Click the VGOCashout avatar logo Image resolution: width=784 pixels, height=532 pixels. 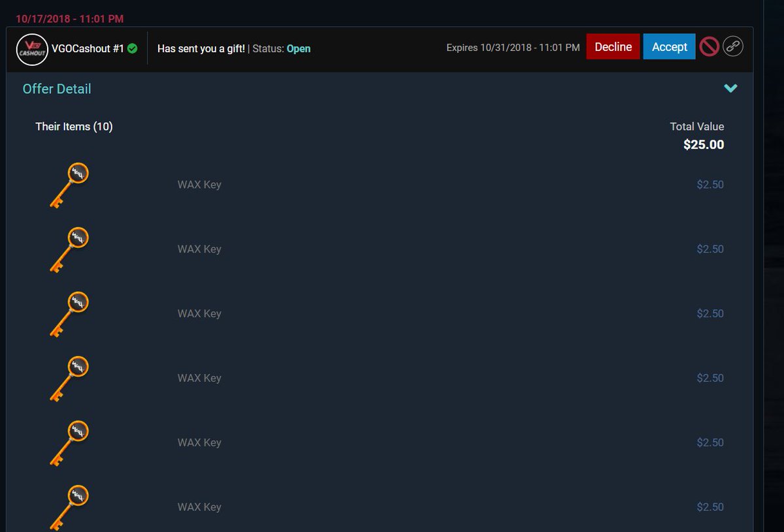click(x=32, y=49)
